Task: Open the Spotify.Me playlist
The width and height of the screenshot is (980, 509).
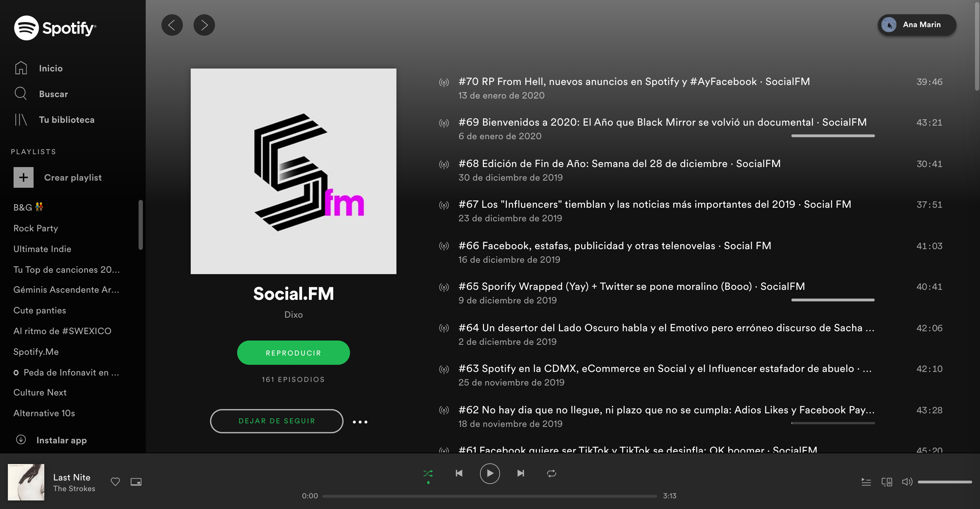Action: (36, 352)
